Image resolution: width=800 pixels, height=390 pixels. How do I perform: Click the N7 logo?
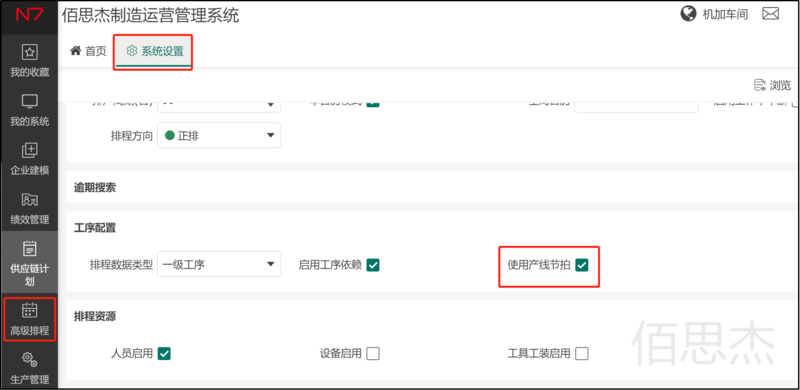30,14
